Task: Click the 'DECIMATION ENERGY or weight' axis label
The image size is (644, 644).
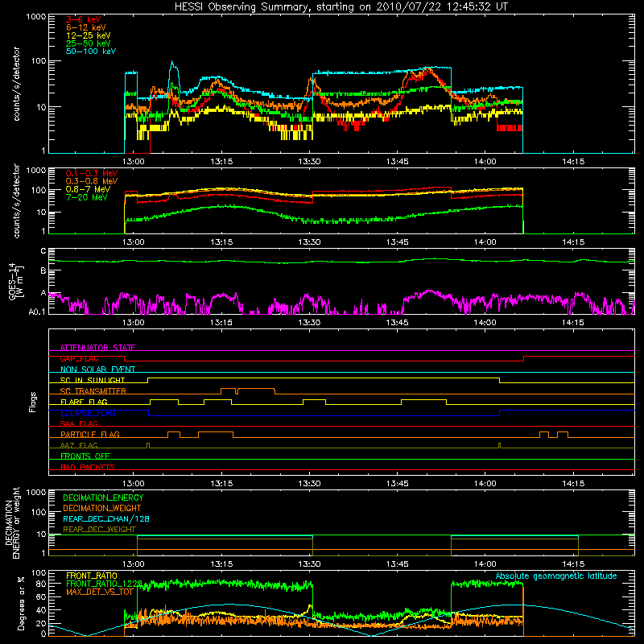Action: coord(12,522)
